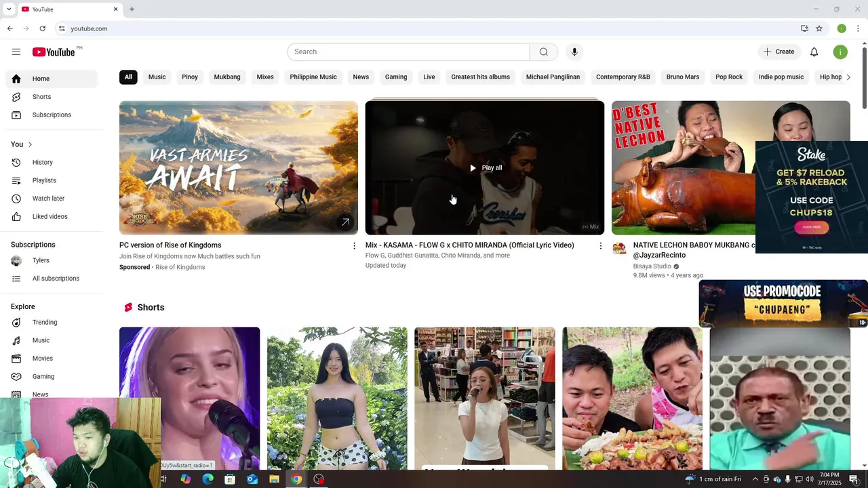Open Playlists in the sidebar

[52, 180]
